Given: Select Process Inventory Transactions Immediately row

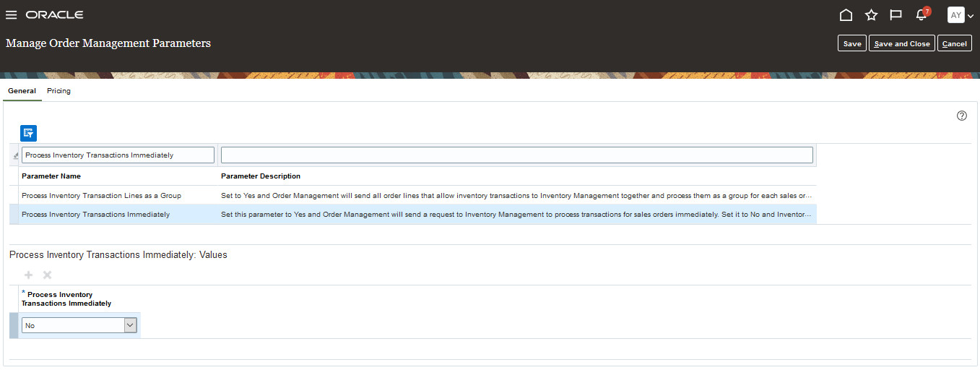Looking at the screenshot, I should click(412, 215).
